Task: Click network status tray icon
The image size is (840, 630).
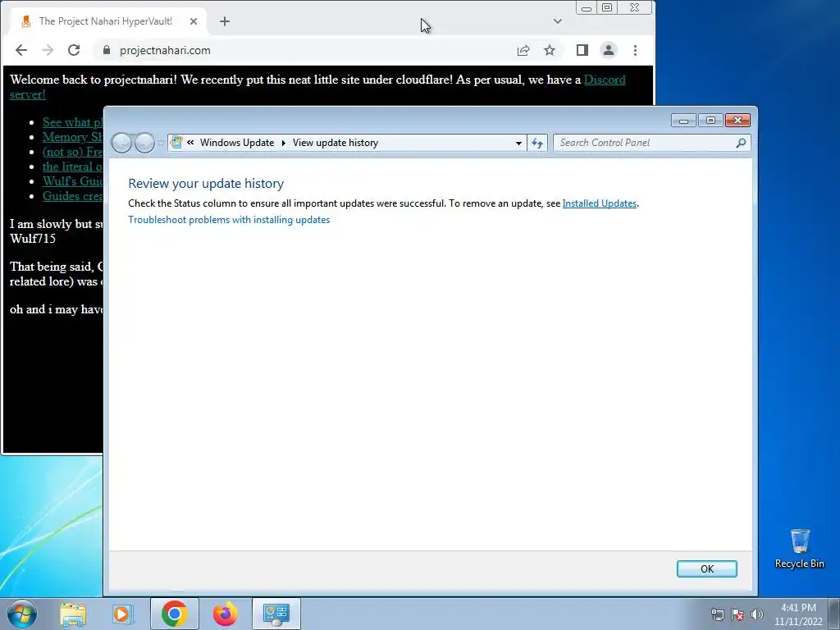Action: (717, 614)
